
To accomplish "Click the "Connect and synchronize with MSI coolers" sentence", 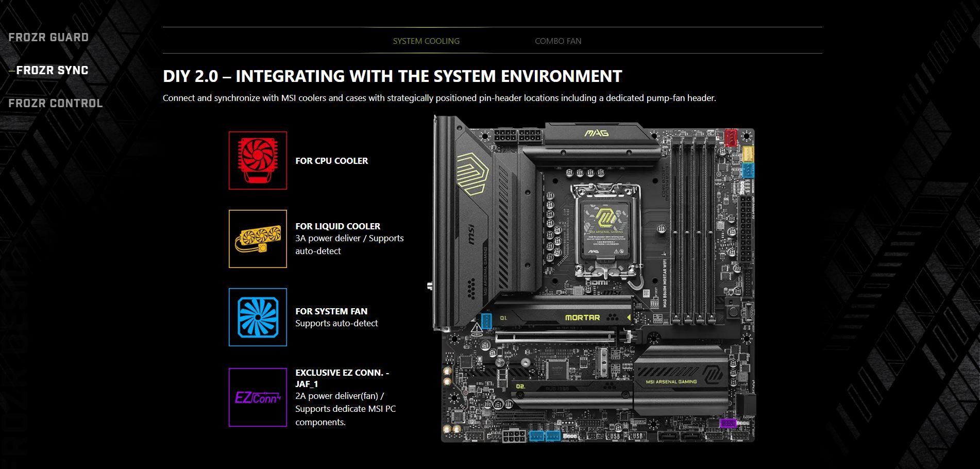I will coord(440,98).
